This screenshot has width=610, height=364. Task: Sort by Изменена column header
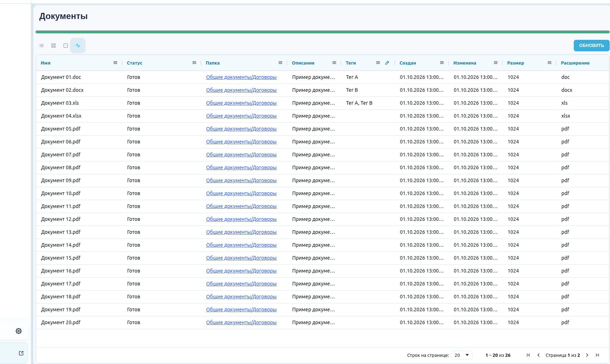[465, 63]
